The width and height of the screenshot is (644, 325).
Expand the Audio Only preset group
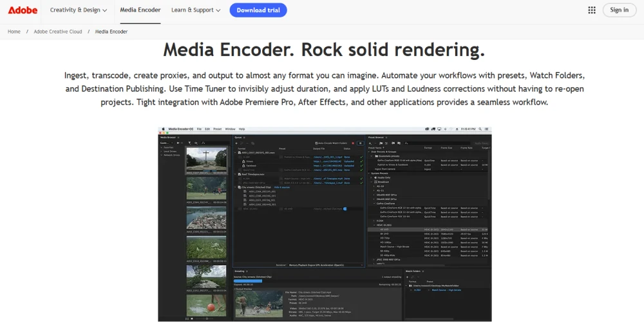371,178
